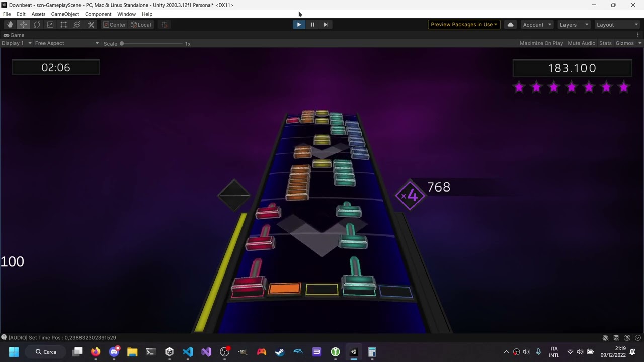The image size is (644, 362).
Task: Open Free Aspect dropdown
Action: click(x=67, y=43)
